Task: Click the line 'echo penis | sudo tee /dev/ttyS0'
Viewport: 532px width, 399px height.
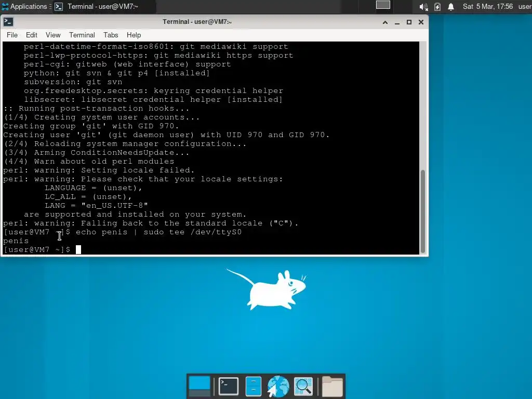Action: [x=159, y=232]
